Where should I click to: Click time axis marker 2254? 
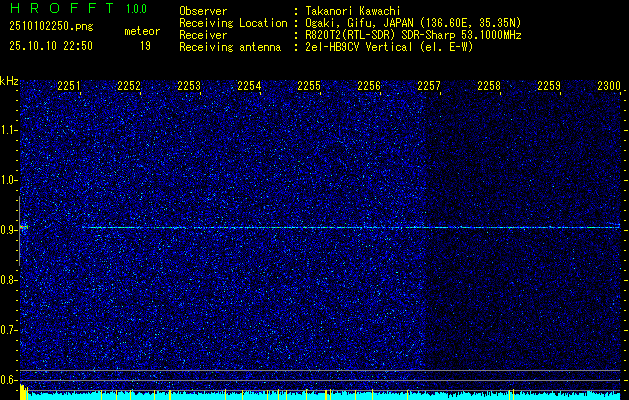pyautogui.click(x=249, y=86)
